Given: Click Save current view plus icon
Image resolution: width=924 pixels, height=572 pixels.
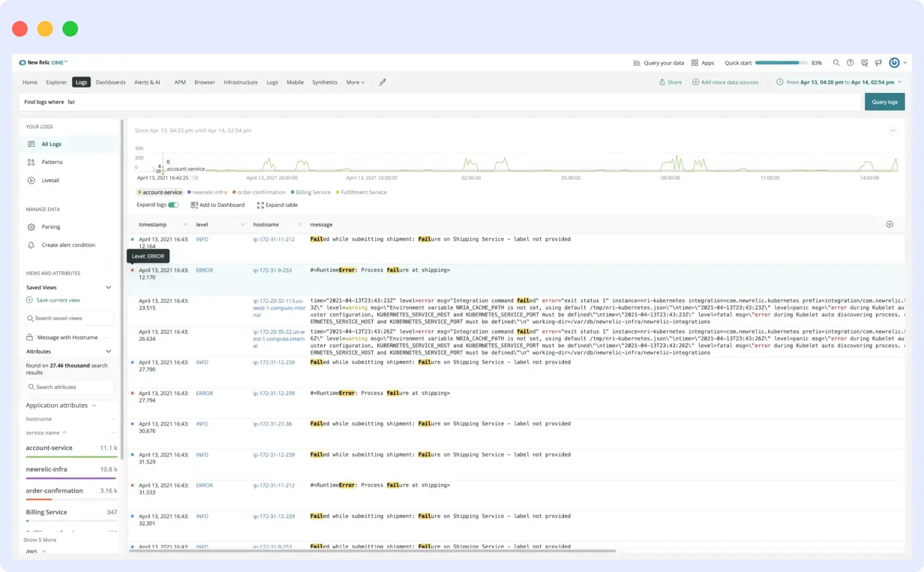Looking at the screenshot, I should [x=29, y=300].
